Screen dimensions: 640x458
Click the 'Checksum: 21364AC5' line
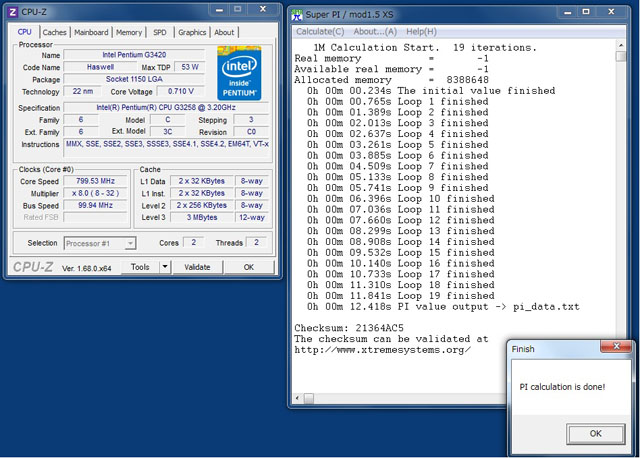(349, 328)
